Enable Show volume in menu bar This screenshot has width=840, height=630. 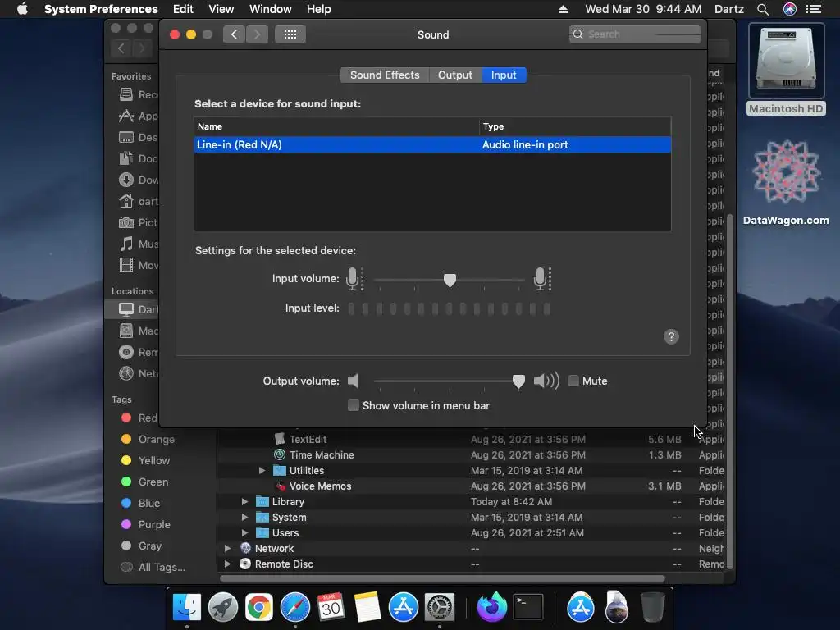coord(353,405)
